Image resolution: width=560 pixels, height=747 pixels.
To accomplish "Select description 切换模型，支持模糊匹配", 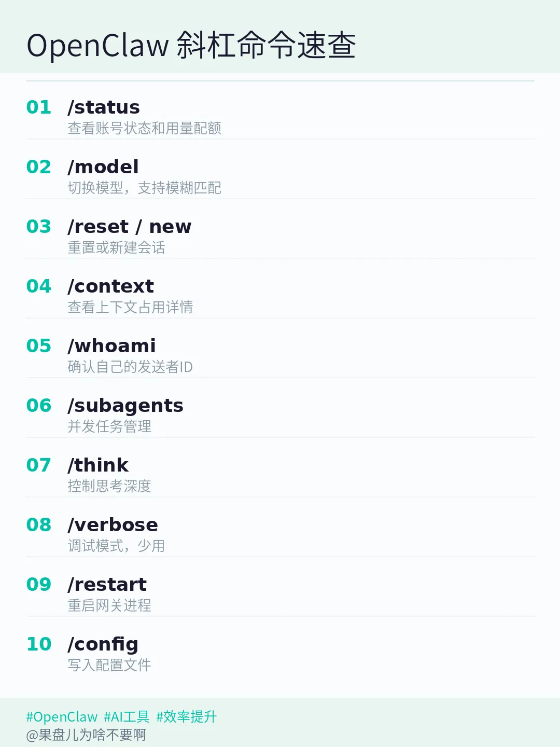I will point(145,188).
